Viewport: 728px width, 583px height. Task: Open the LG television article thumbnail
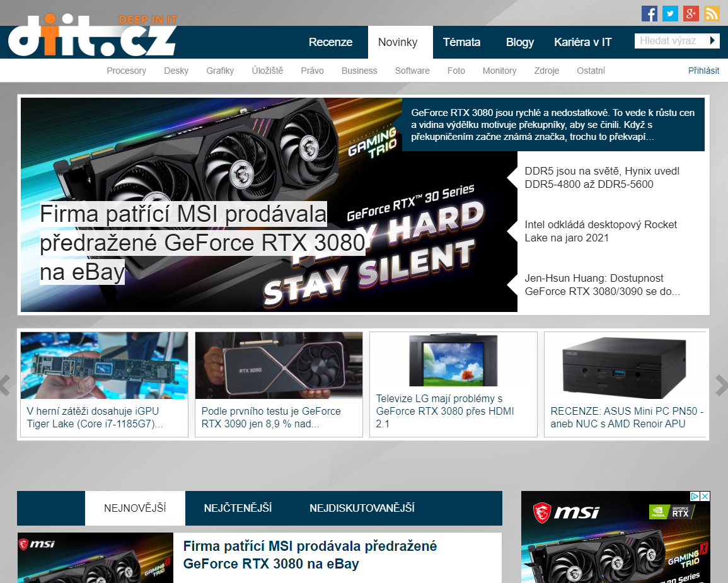click(x=453, y=361)
